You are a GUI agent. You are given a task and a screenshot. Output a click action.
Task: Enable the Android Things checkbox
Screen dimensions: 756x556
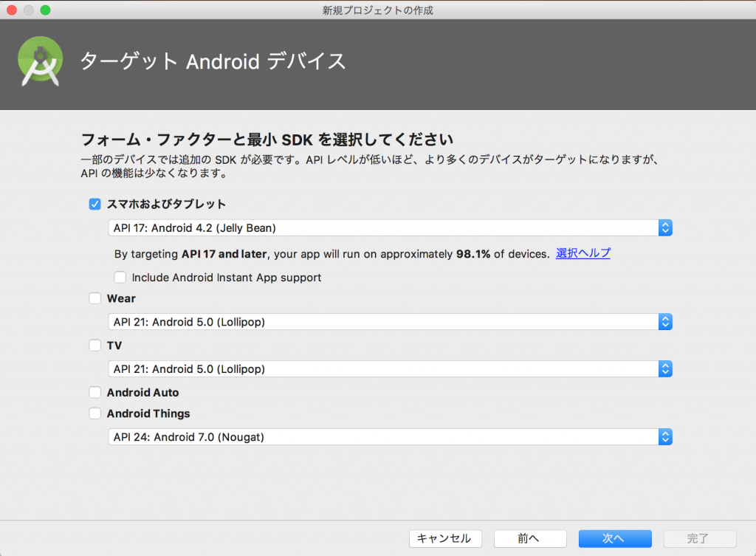[x=95, y=413]
